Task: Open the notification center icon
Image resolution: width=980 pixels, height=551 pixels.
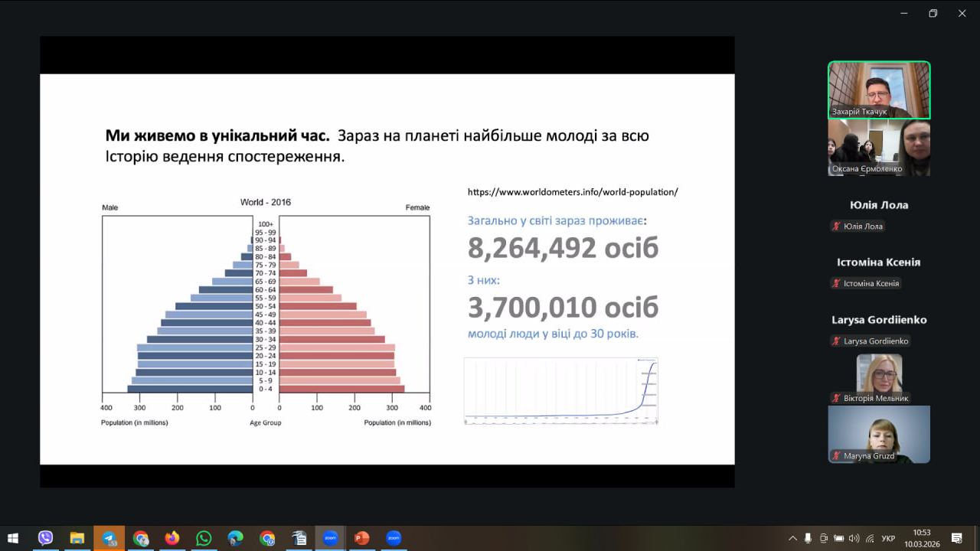Action: coord(956,538)
